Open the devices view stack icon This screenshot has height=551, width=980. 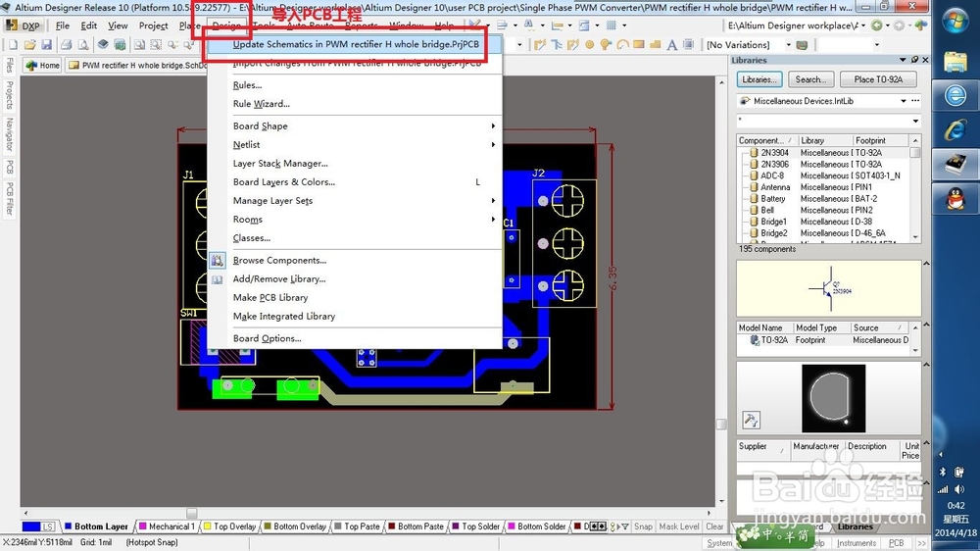(x=103, y=45)
